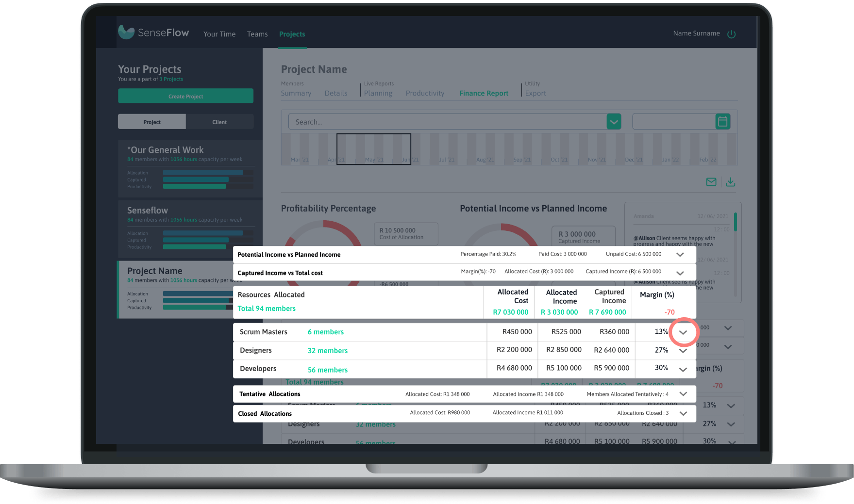
Task: Click the comments panel scrollbar
Action: tap(736, 222)
